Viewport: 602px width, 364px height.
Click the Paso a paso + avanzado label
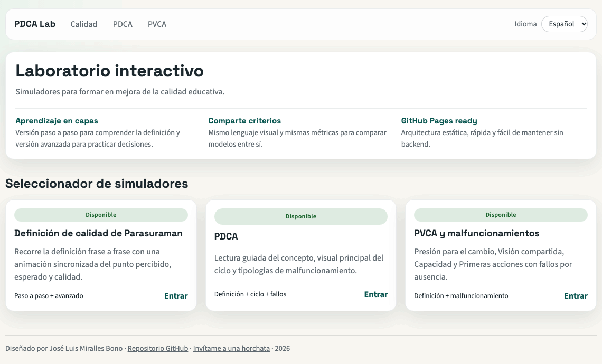point(49,296)
